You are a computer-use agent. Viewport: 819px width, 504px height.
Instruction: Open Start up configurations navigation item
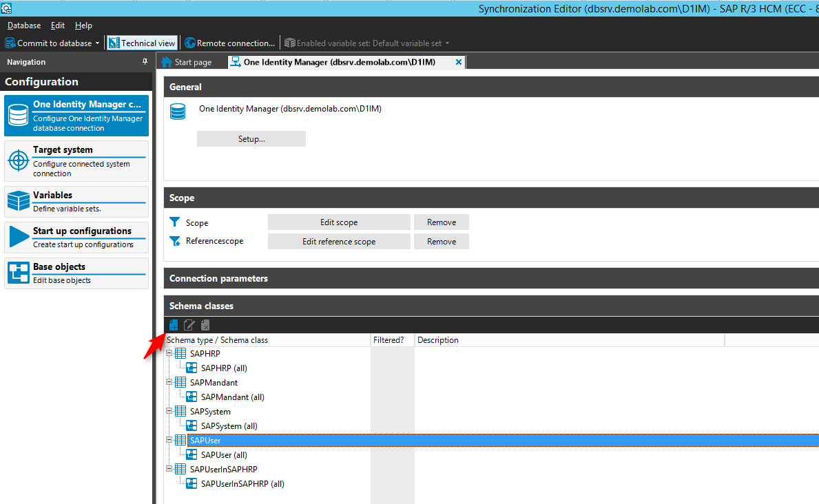[76, 237]
